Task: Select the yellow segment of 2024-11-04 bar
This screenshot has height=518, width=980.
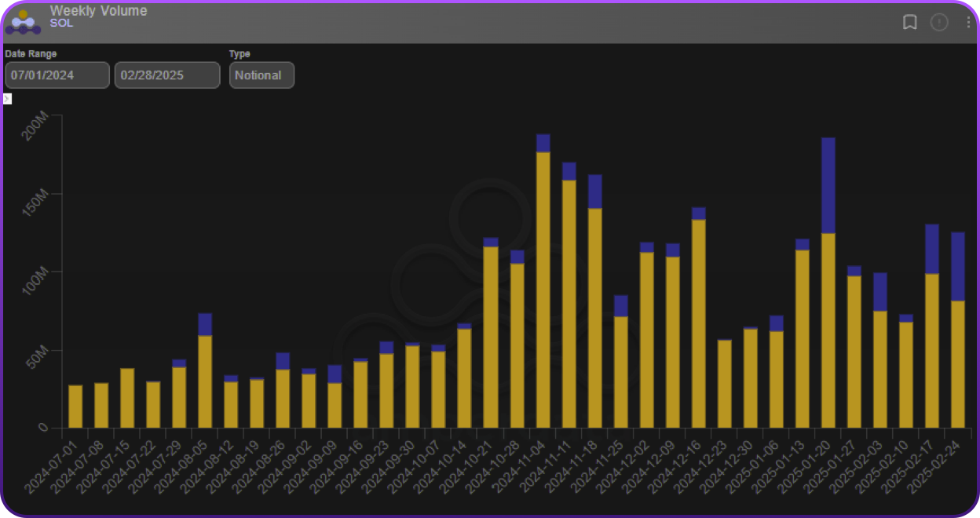Action: click(x=543, y=289)
